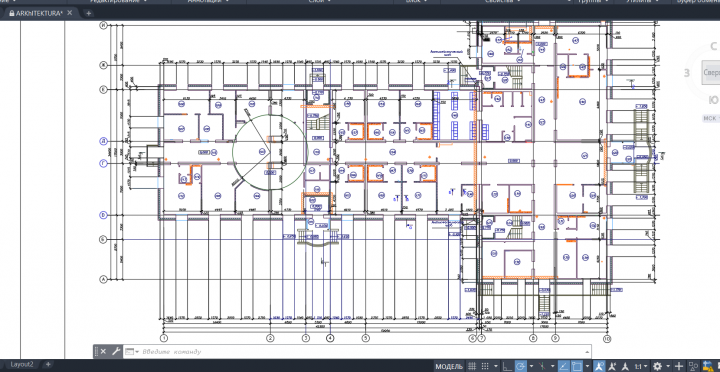Screen dimensions: 720x372
Task: Rotate view to north С on ViewCube
Action: click(713, 46)
